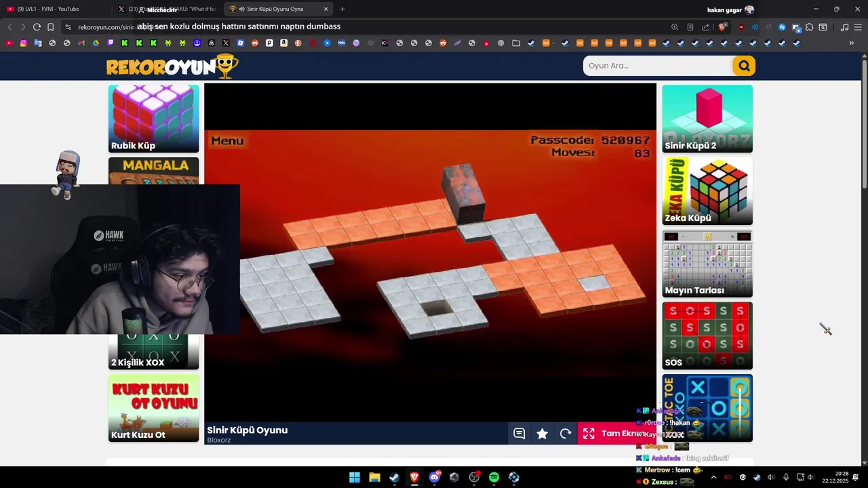868x488 pixels.
Task: Click the zoom magnifier in address bar
Action: point(675,27)
